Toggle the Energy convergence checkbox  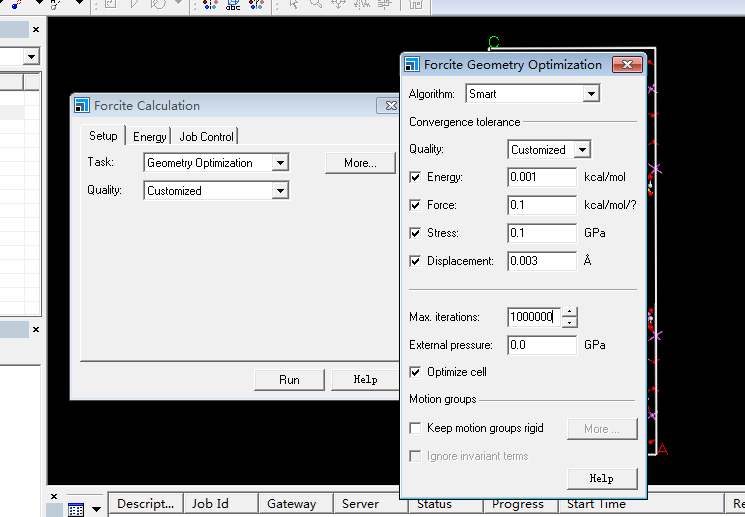click(415, 177)
